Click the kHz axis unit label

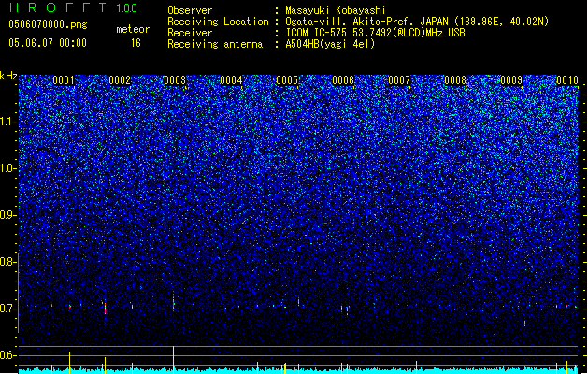click(8, 76)
